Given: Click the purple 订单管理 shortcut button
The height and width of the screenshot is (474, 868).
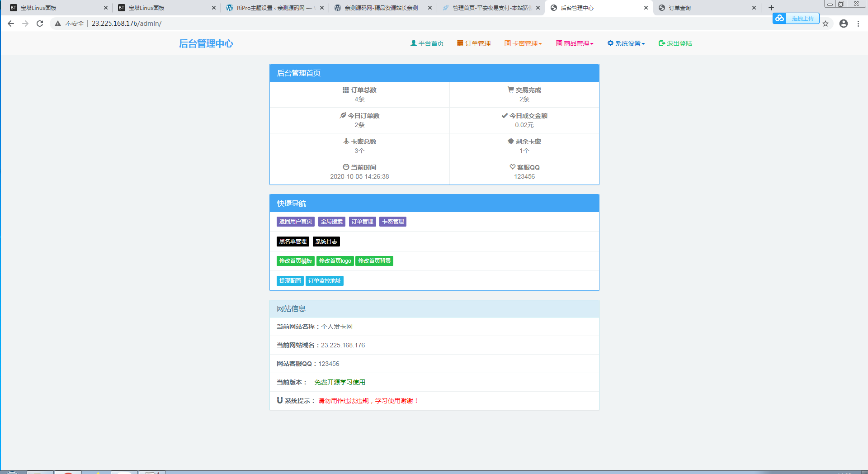Looking at the screenshot, I should [363, 222].
